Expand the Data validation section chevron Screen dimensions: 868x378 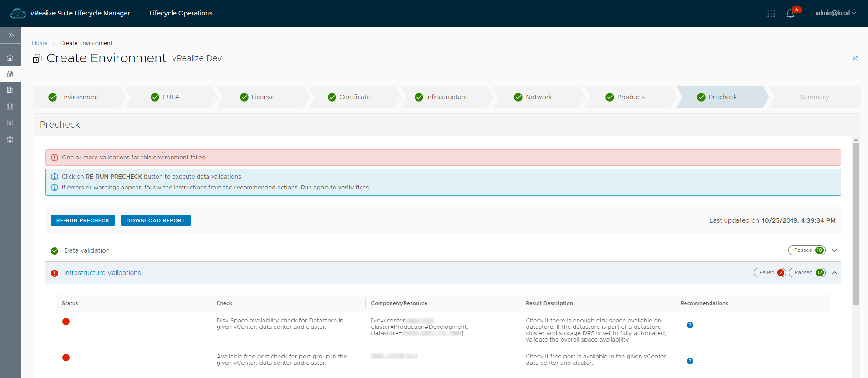[835, 250]
